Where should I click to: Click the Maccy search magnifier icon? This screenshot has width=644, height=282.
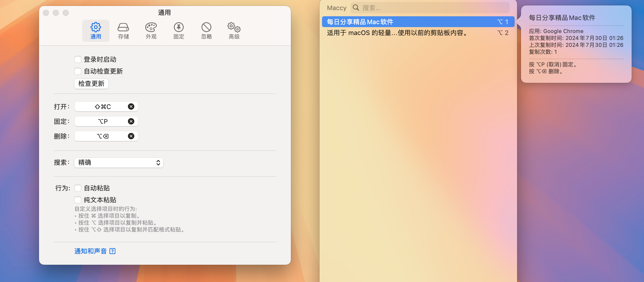click(356, 8)
